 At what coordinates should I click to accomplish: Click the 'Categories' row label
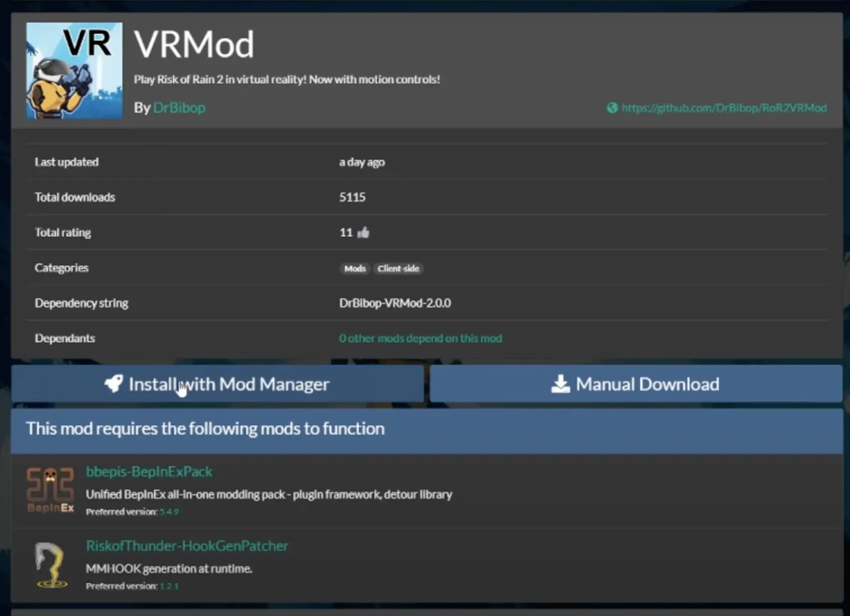tap(61, 268)
